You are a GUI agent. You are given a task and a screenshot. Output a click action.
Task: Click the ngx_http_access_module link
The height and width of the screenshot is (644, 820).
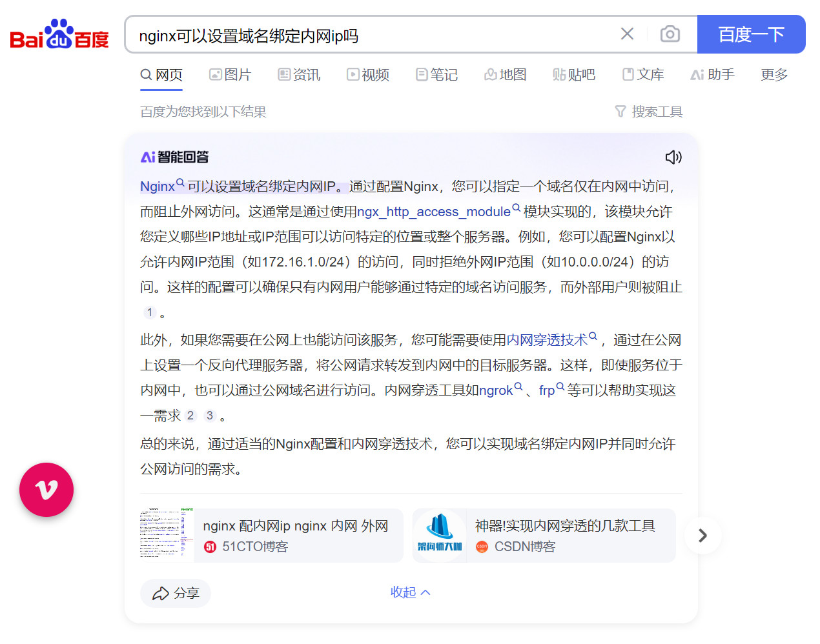434,212
